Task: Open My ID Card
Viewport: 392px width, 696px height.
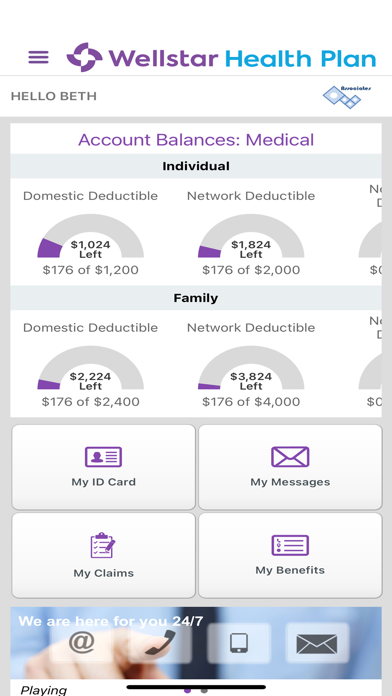Action: point(103,467)
